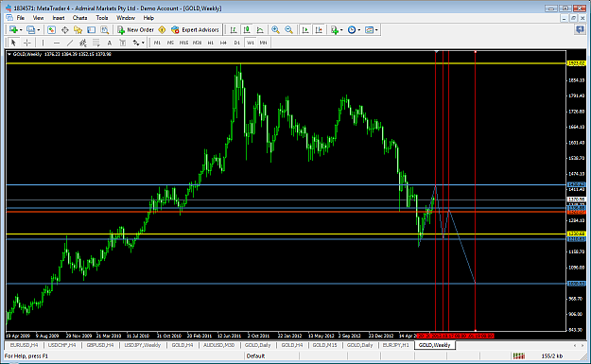Click the Expert Advisors button
The image size is (591, 364).
(x=195, y=29)
